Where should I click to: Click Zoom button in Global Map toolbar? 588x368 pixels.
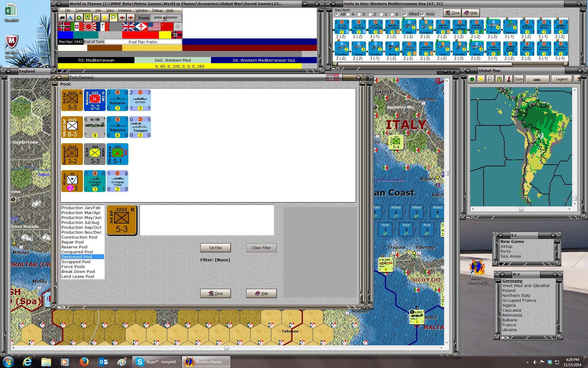coord(518,79)
